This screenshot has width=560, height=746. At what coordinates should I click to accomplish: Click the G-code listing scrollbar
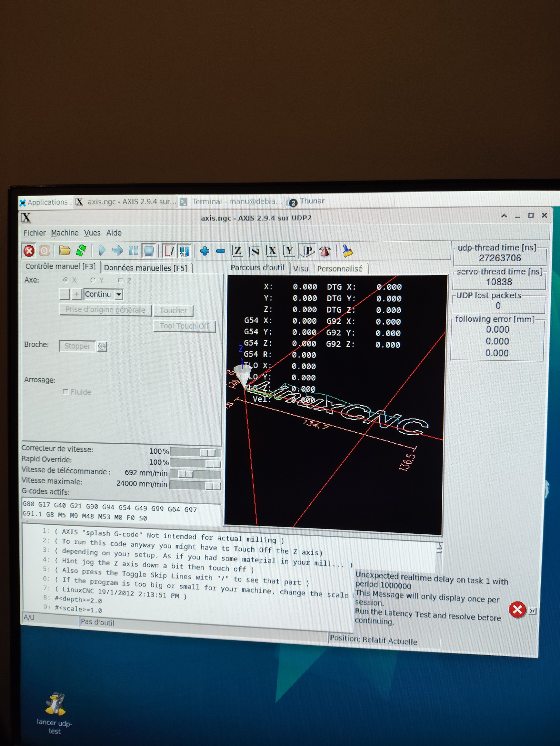439,557
